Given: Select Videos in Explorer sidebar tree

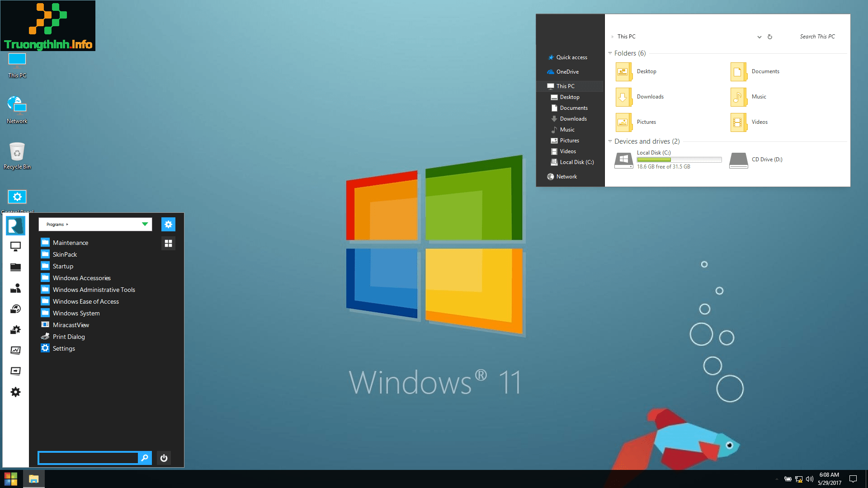Looking at the screenshot, I should 563,151.
